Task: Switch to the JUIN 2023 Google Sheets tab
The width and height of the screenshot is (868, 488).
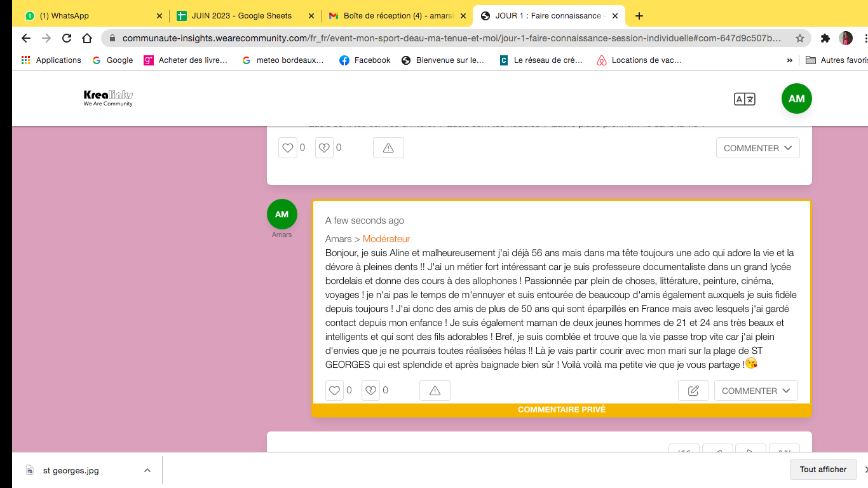Action: pyautogui.click(x=245, y=16)
